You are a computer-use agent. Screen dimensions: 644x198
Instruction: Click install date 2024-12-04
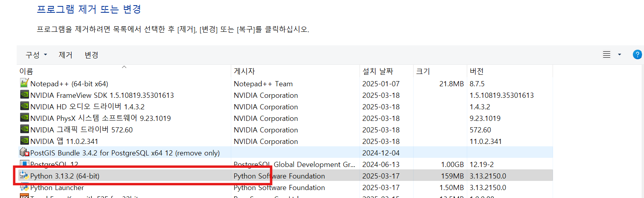pyautogui.click(x=381, y=153)
